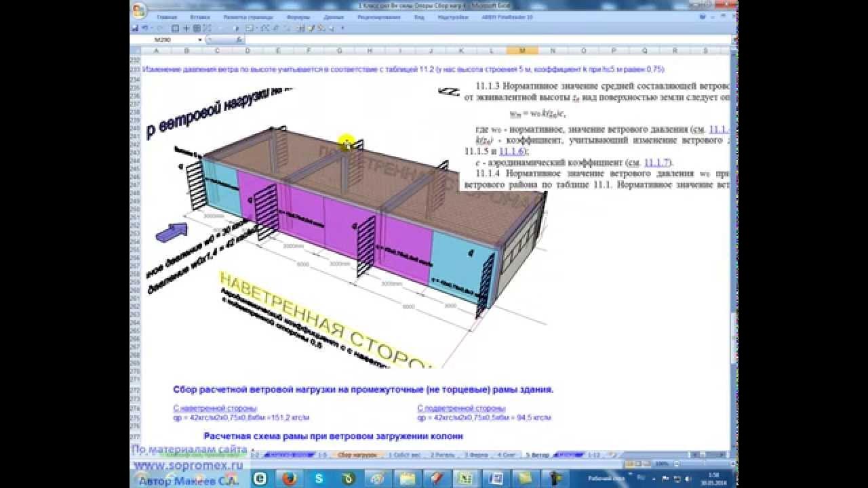Open the Главная ribbon tab
Image resolution: width=868 pixels, height=488 pixels.
[x=167, y=17]
